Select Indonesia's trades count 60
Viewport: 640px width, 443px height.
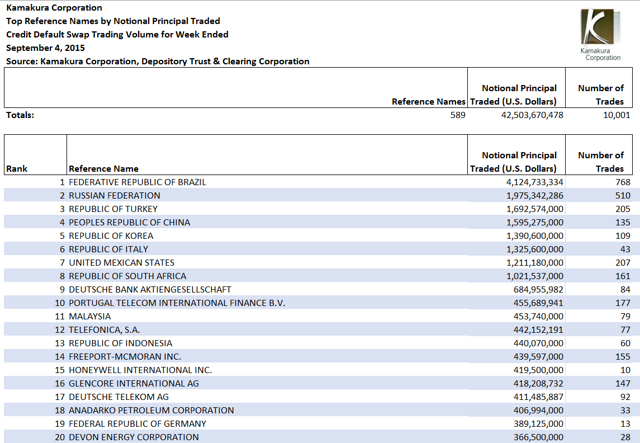click(x=625, y=344)
